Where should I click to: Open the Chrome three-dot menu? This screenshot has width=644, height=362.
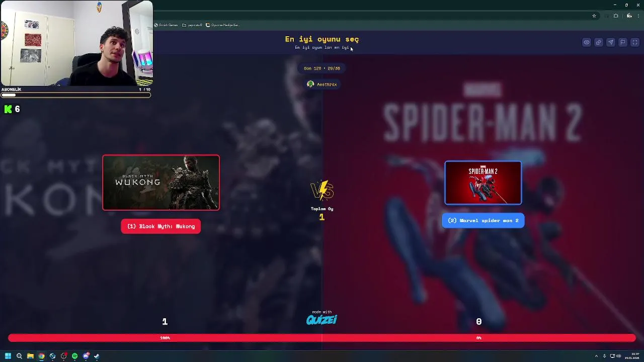pyautogui.click(x=638, y=16)
